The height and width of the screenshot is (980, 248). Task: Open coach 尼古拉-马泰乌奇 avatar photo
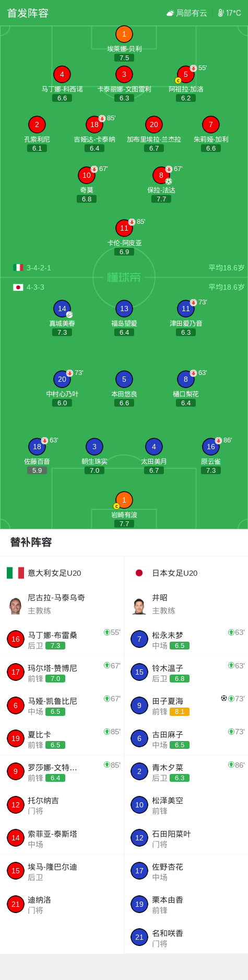[x=15, y=606]
